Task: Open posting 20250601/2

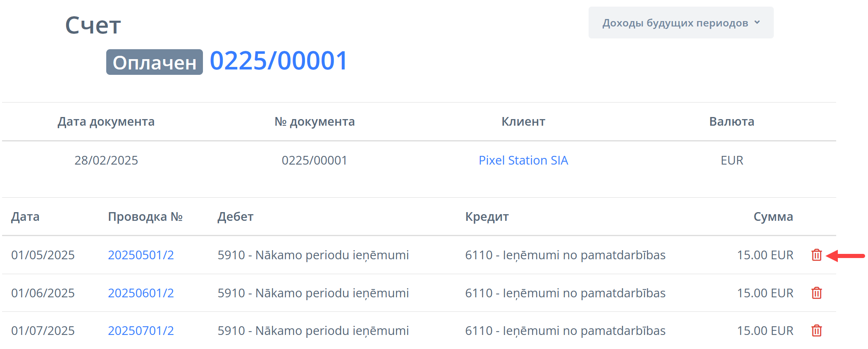Action: pyautogui.click(x=141, y=293)
